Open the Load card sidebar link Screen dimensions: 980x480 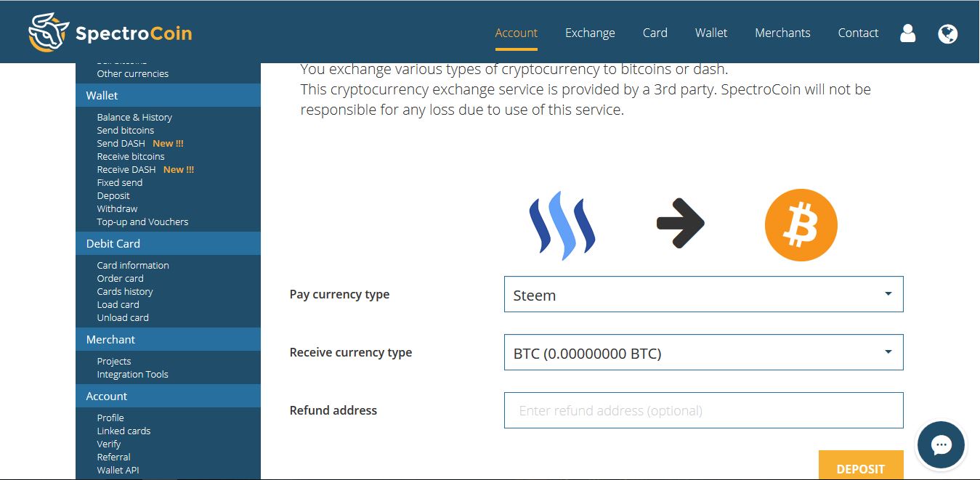pyautogui.click(x=118, y=304)
